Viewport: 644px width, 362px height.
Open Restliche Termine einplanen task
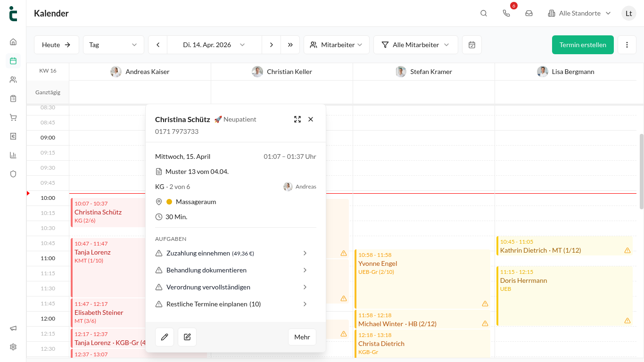tap(231, 304)
